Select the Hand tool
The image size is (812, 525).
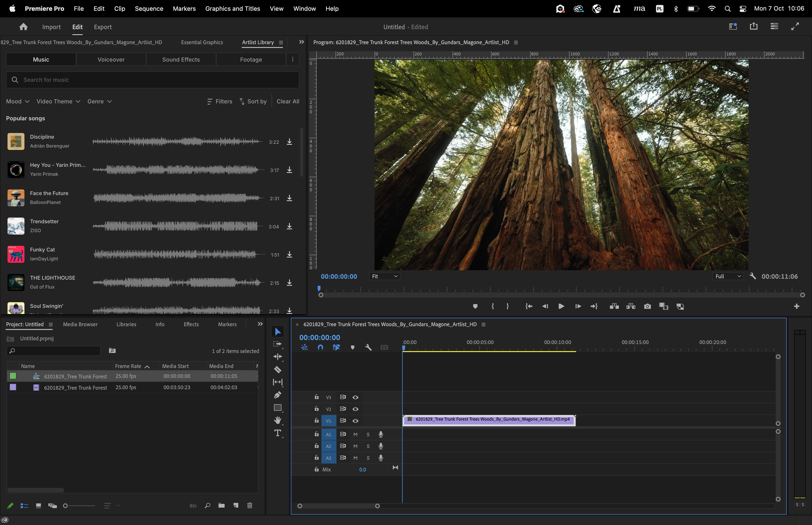pyautogui.click(x=278, y=420)
